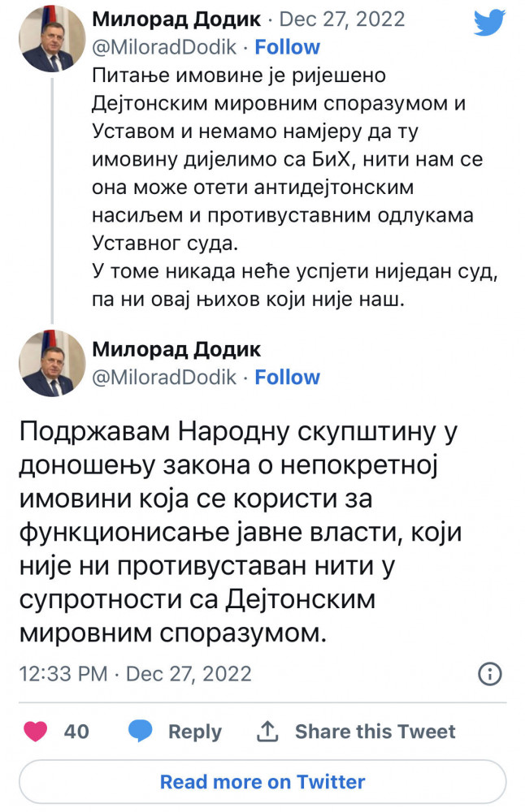
Task: Click the 40 likes count
Action: pyautogui.click(x=76, y=732)
